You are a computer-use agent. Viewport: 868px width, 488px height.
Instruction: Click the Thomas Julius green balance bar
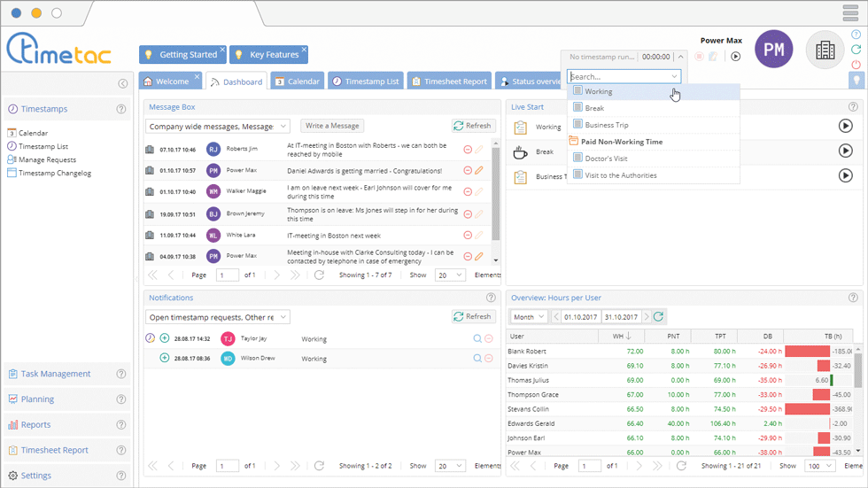[832, 380]
